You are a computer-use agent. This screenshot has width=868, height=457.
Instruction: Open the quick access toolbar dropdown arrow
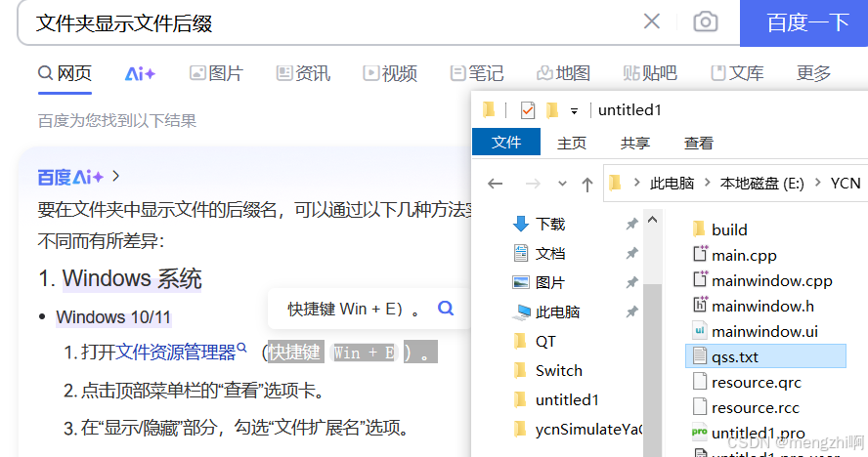pos(574,111)
